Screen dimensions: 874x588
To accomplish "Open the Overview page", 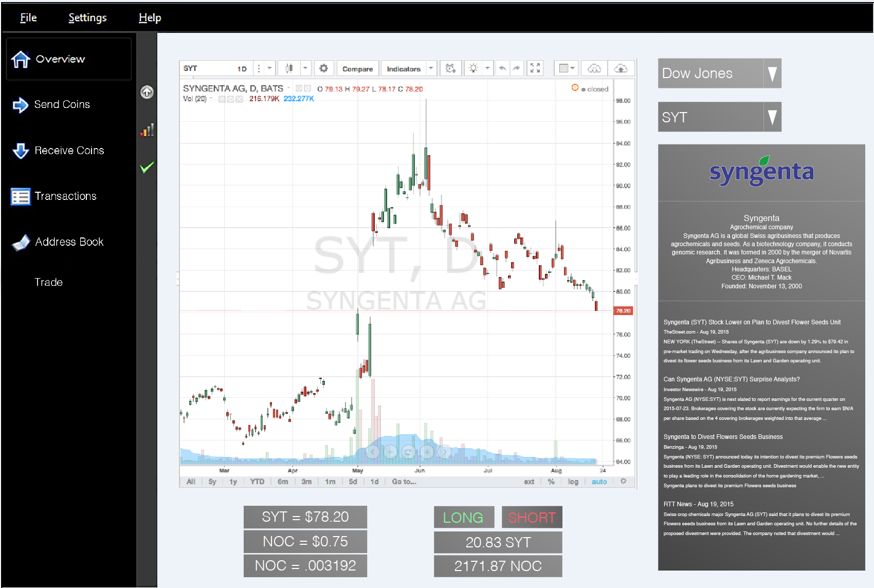I will [68, 59].
